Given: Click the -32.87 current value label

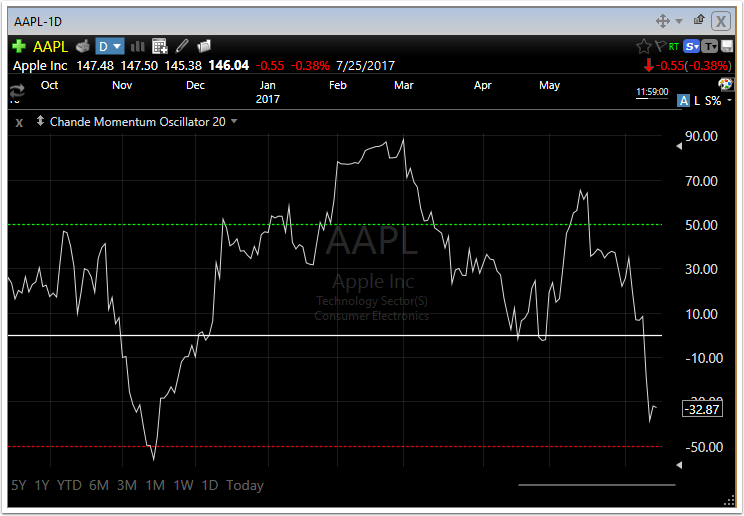Looking at the screenshot, I should pyautogui.click(x=703, y=409).
